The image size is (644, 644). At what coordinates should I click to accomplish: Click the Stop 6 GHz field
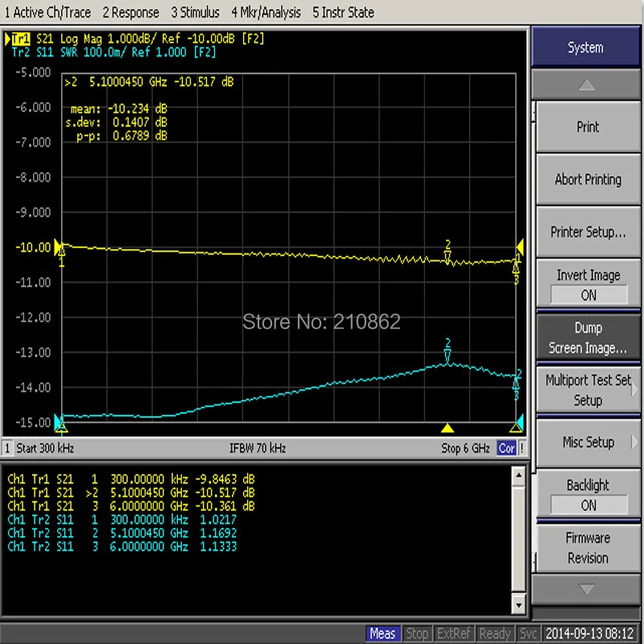coord(465,448)
